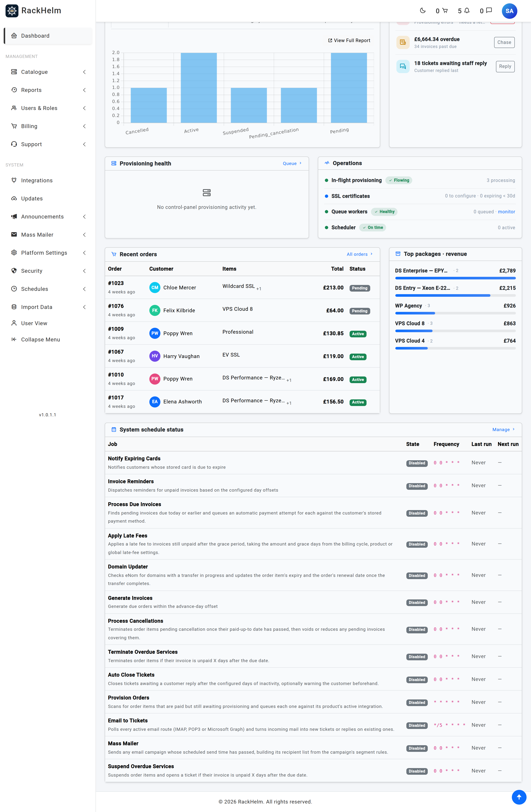Screen dimensions: 531x812
Task: Click the Reply button for tickets
Action: [x=505, y=66]
